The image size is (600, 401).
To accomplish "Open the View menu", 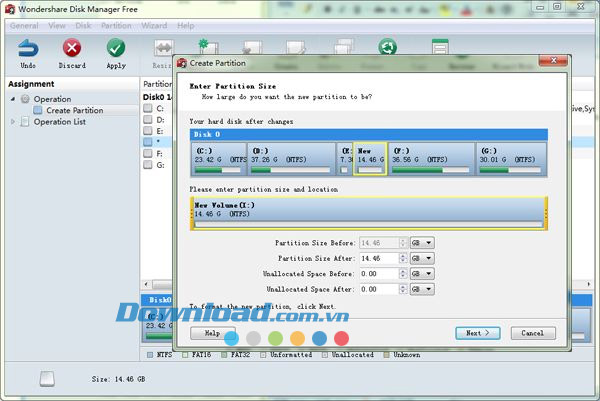I will 57,26.
